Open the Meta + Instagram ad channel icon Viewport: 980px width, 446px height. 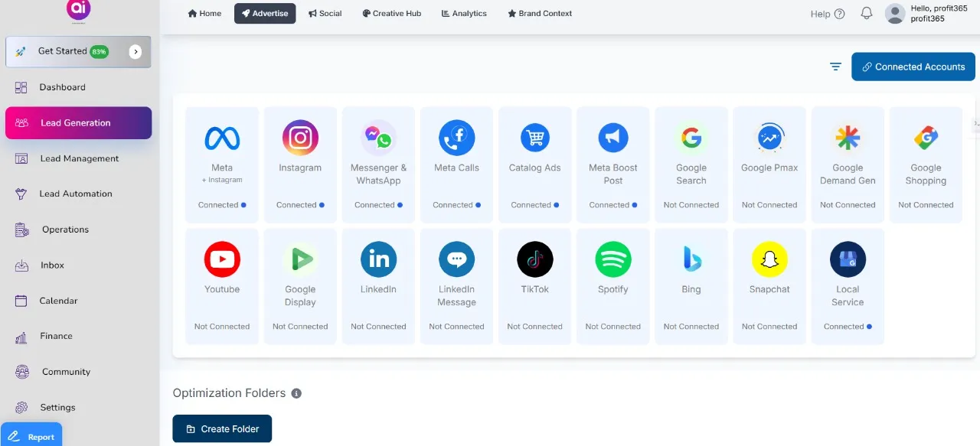(222, 138)
